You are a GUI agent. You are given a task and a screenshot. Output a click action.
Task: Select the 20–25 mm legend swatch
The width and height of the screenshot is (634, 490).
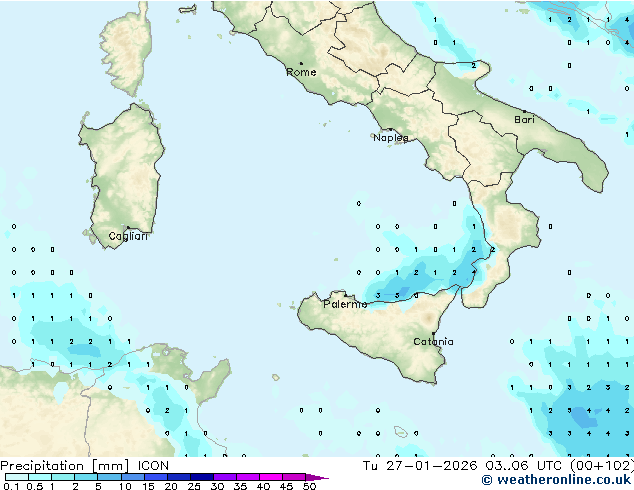[x=179, y=477]
